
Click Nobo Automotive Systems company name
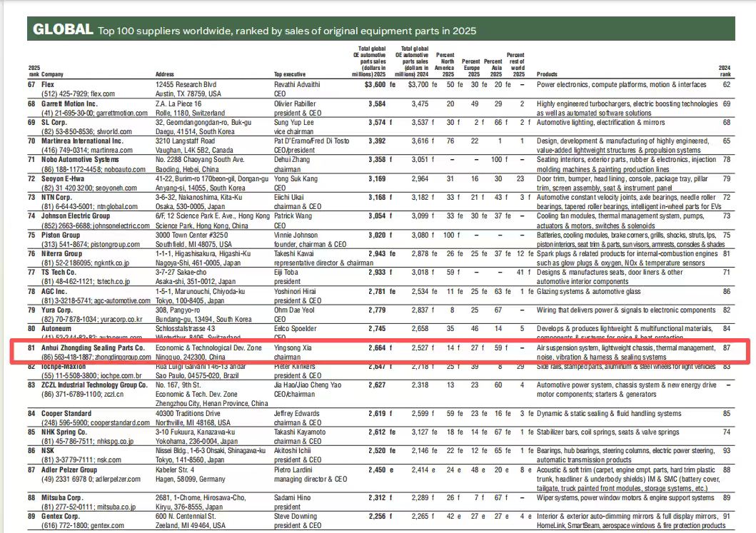(x=80, y=160)
